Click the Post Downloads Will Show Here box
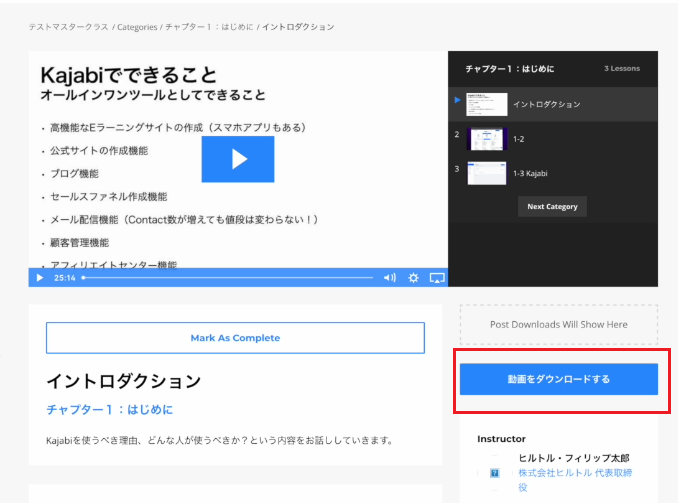The width and height of the screenshot is (678, 503). coord(559,324)
